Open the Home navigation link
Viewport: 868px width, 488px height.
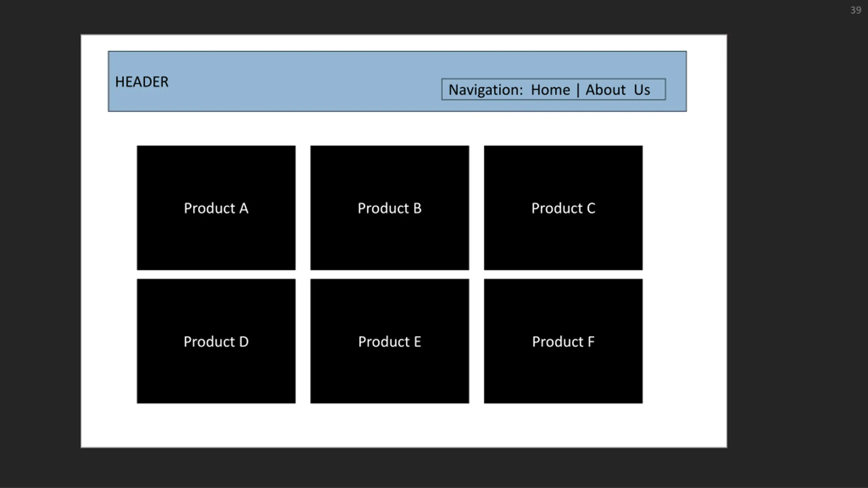(x=550, y=90)
